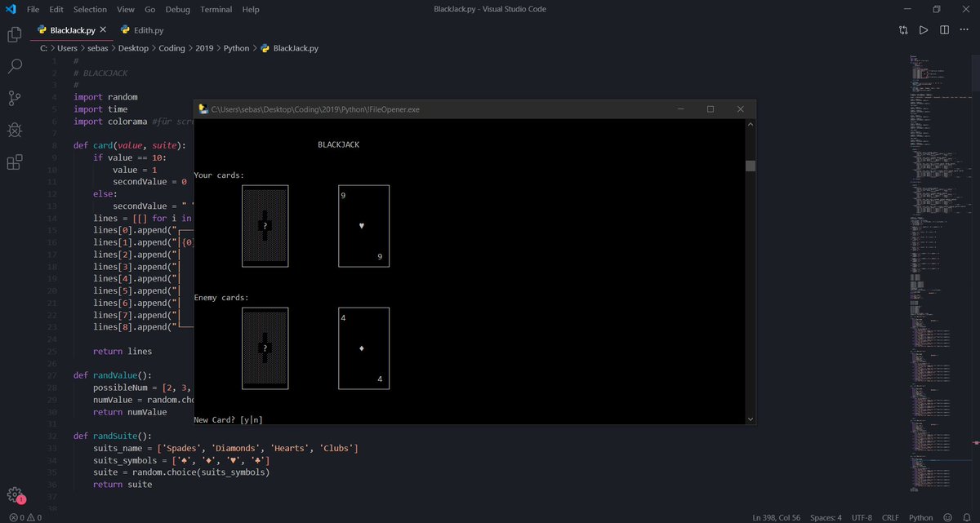The image size is (980, 523).
Task: Click the 'return lines' code line
Action: click(x=122, y=352)
